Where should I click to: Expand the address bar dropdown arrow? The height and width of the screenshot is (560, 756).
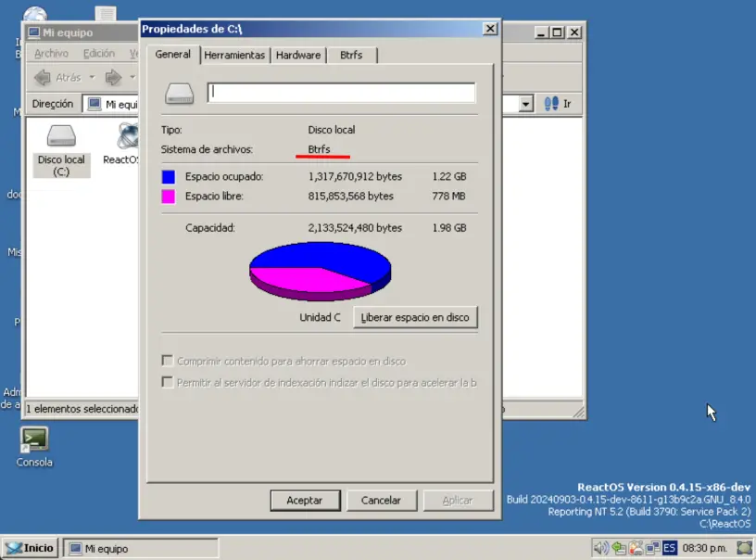(525, 104)
